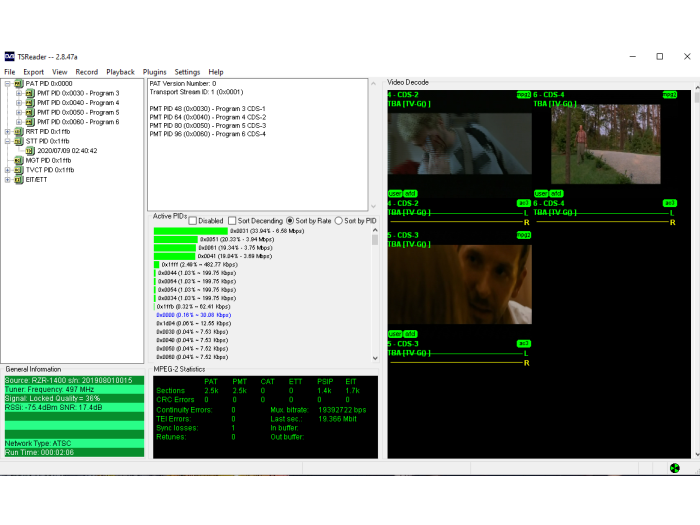
Task: Click the 6 - CDS-4 video thumbnail
Action: pos(606,144)
